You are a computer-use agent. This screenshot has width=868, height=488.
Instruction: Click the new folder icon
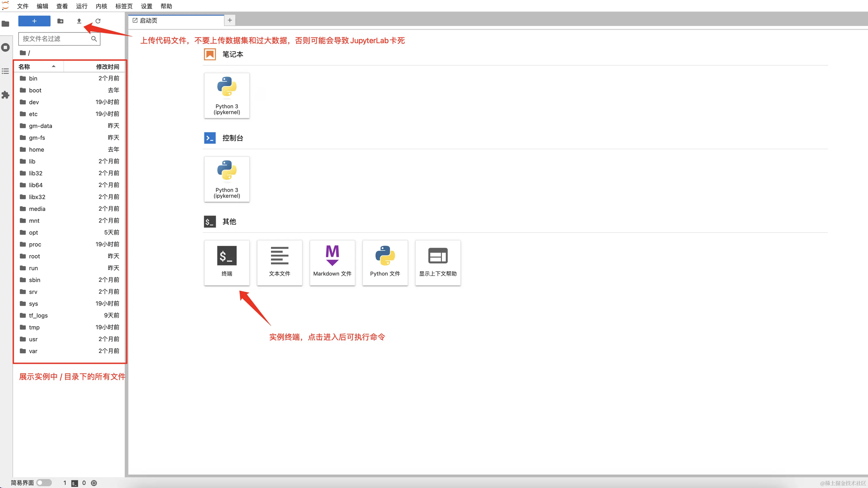(x=60, y=21)
